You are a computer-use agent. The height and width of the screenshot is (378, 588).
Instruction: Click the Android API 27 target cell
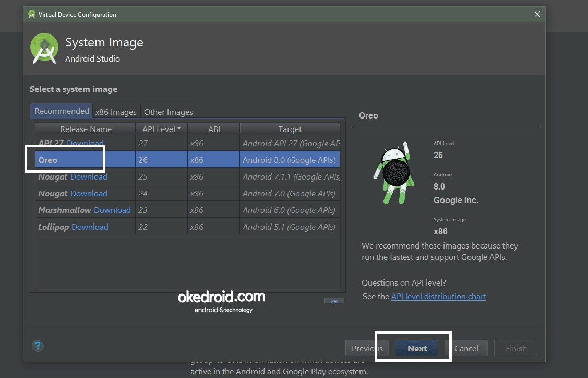(x=290, y=143)
